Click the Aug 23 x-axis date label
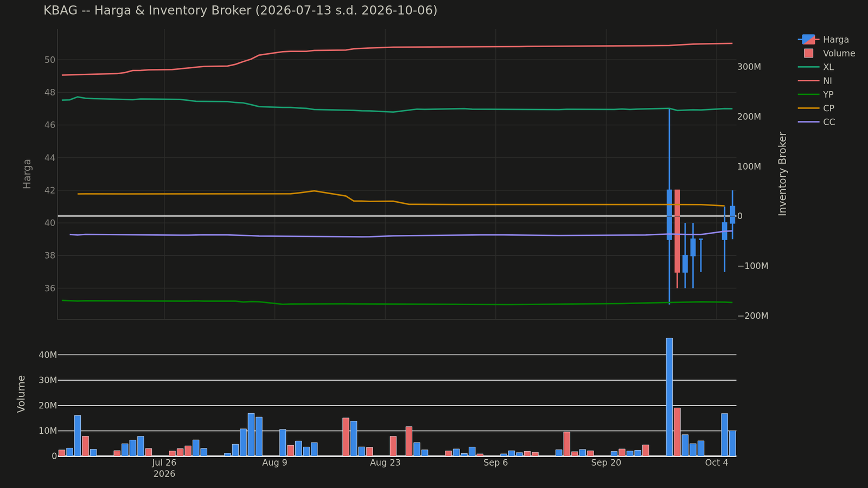 tap(385, 463)
